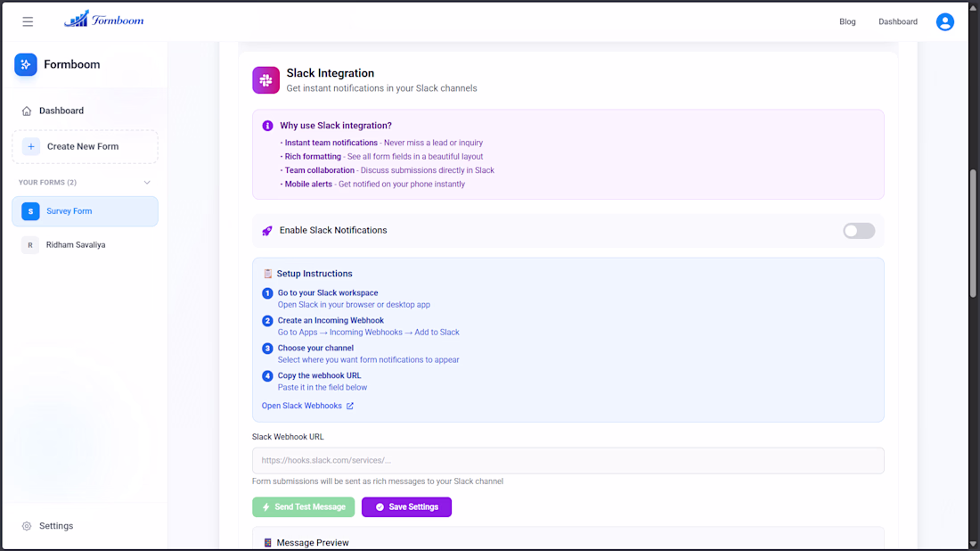This screenshot has height=551, width=980.
Task: Click the Survey Form 'S' badge
Action: pyautogui.click(x=30, y=211)
